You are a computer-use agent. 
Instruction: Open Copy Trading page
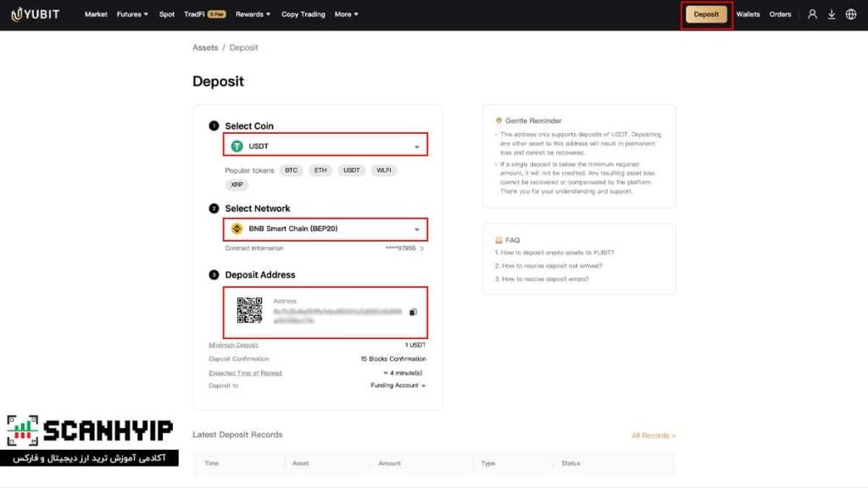[x=303, y=14]
